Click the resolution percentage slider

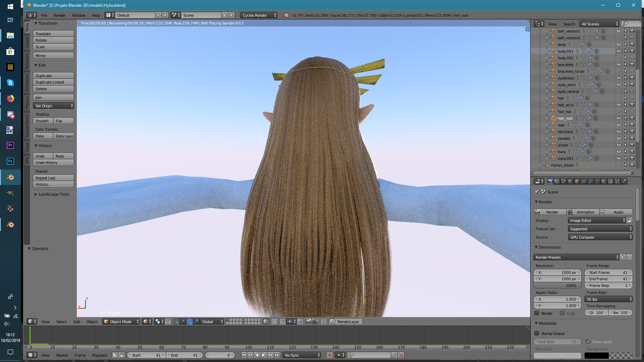click(x=557, y=286)
